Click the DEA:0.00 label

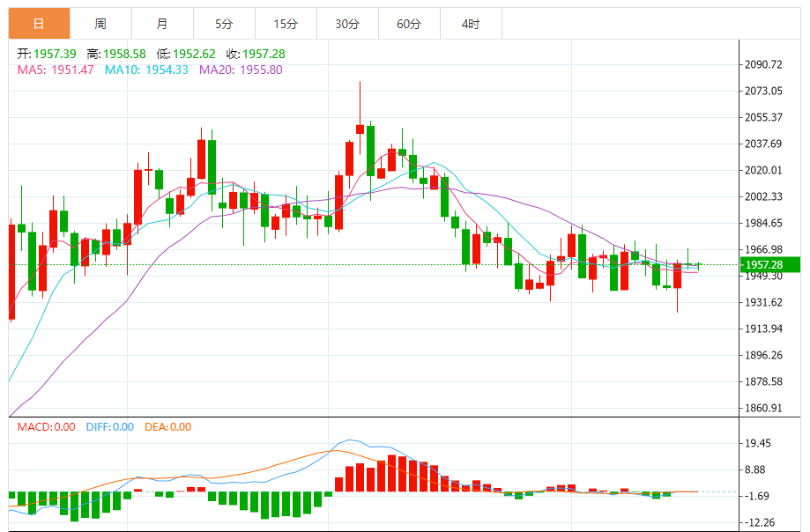coord(167,426)
